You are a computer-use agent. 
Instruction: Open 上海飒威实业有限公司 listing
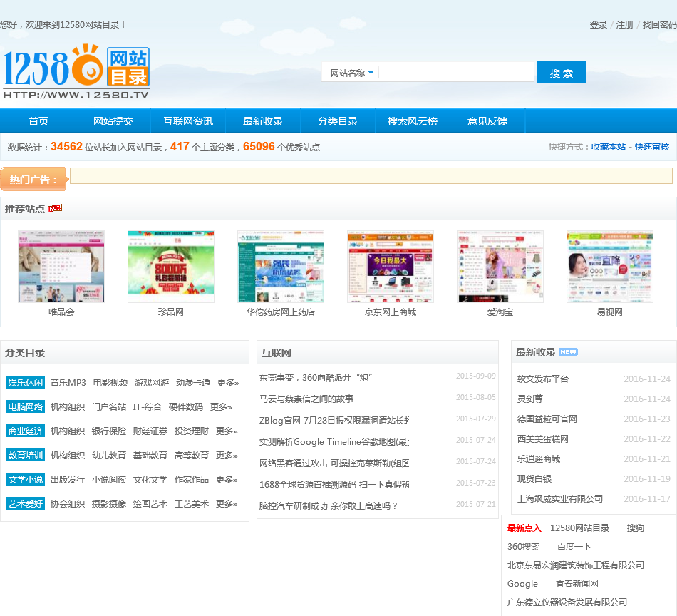point(560,498)
